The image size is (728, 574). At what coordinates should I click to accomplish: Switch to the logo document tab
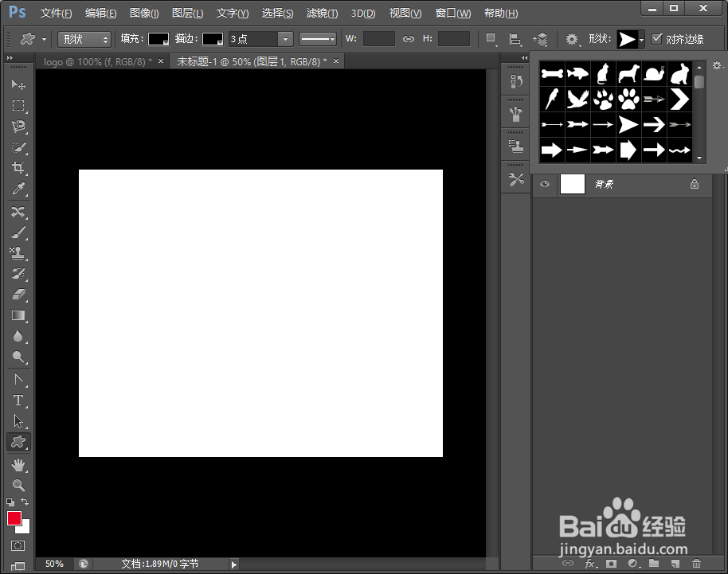coord(98,62)
